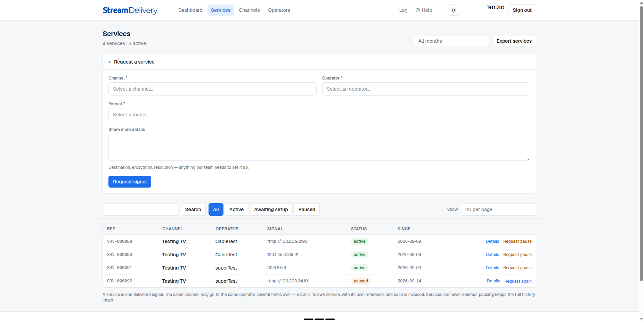Open the 20 per page dropdown
The image size is (644, 322).
[x=498, y=209]
